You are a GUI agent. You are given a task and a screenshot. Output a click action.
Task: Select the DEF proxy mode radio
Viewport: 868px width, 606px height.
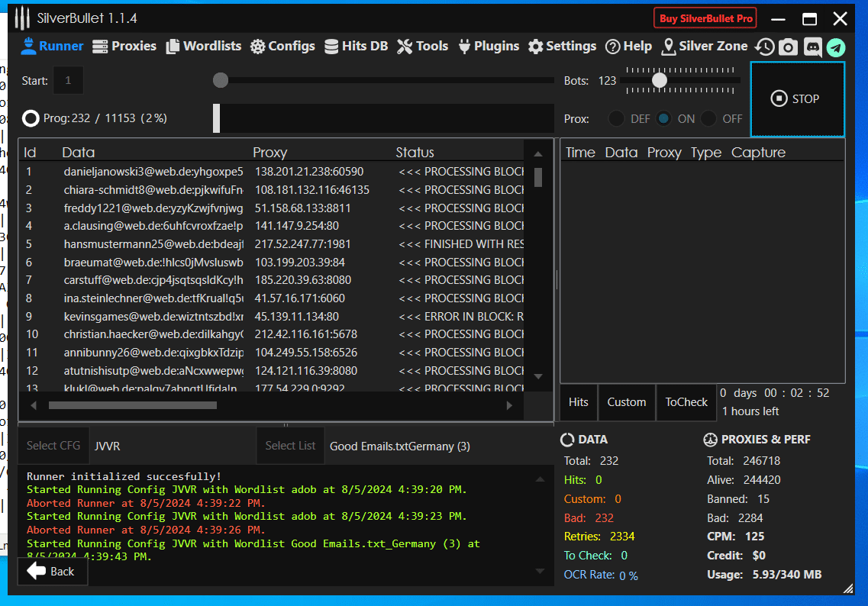[615, 119]
